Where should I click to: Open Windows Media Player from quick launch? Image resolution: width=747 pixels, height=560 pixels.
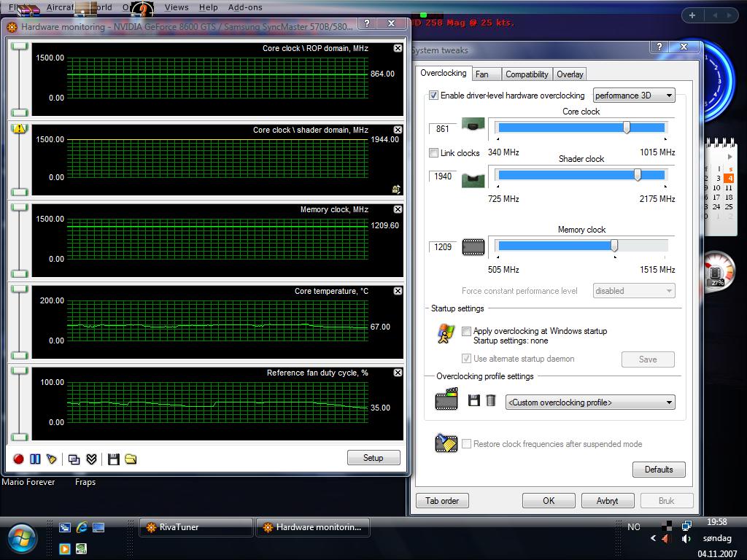point(65,548)
